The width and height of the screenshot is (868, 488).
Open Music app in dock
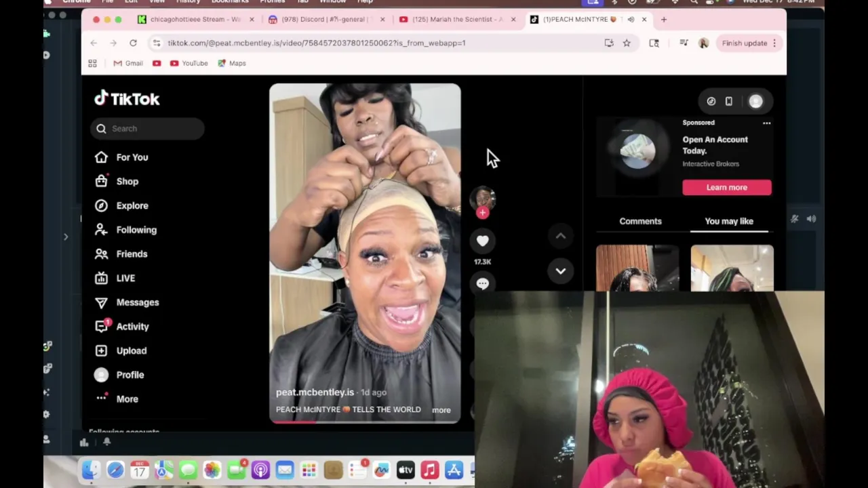pyautogui.click(x=430, y=470)
